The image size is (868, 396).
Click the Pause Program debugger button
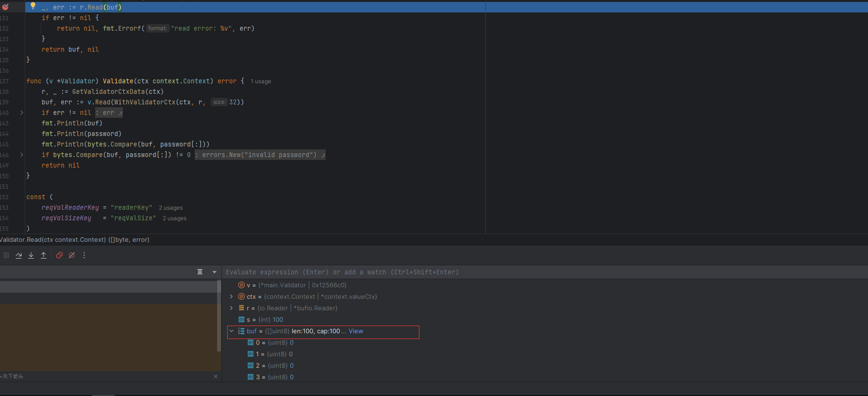(6, 255)
